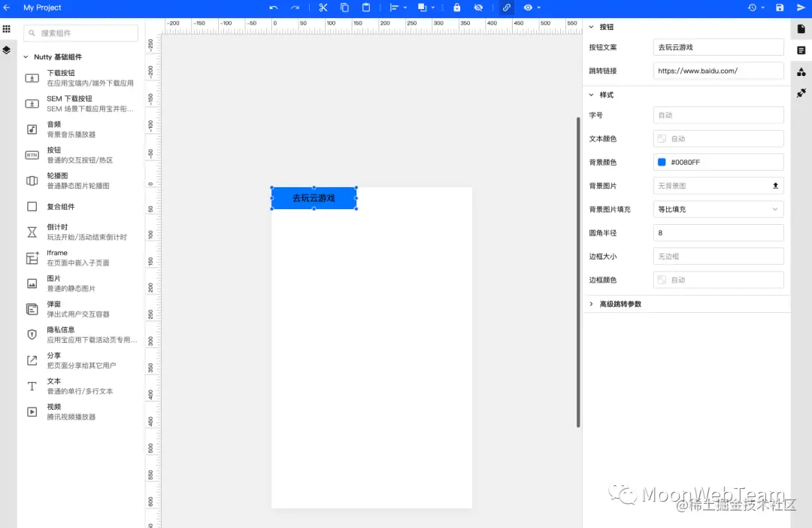Select the 弹窗 popup icon
The image size is (812, 528).
click(32, 309)
